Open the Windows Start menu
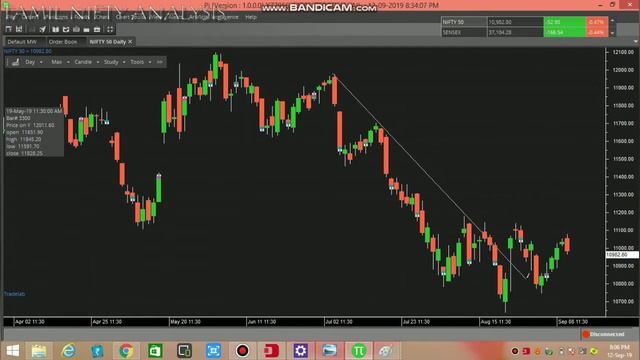The height and width of the screenshot is (360, 640). pyautogui.click(x=13, y=351)
